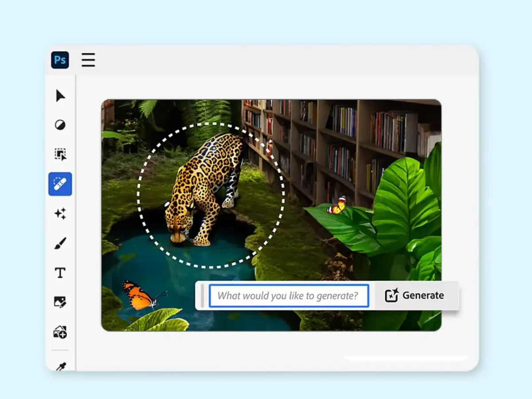
Task: Pick the sparkle generative tool
Action: click(60, 214)
